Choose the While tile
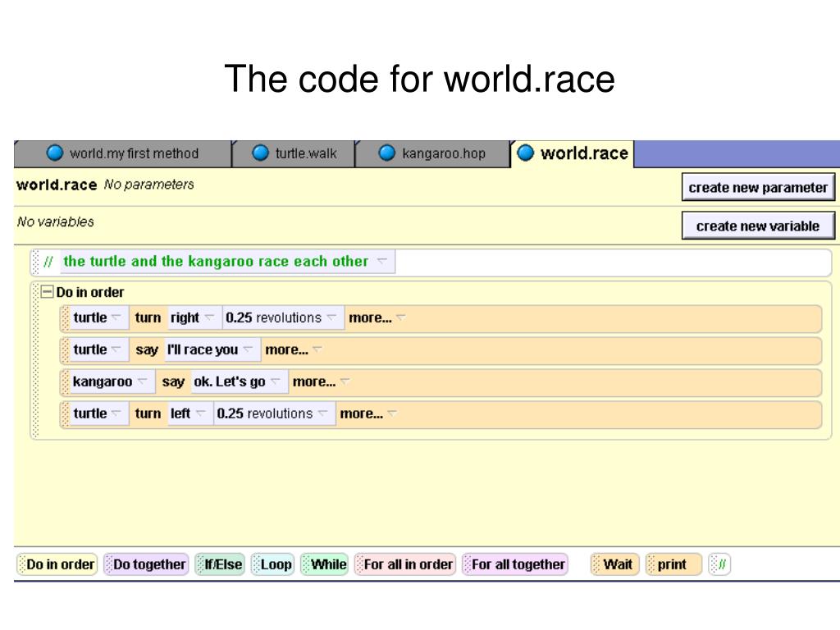 coord(325,564)
